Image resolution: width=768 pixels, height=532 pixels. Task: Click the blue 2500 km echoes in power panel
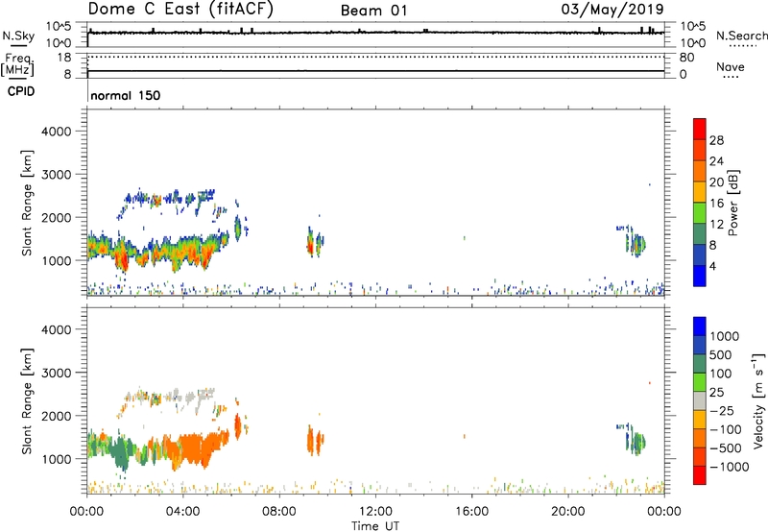(x=169, y=198)
